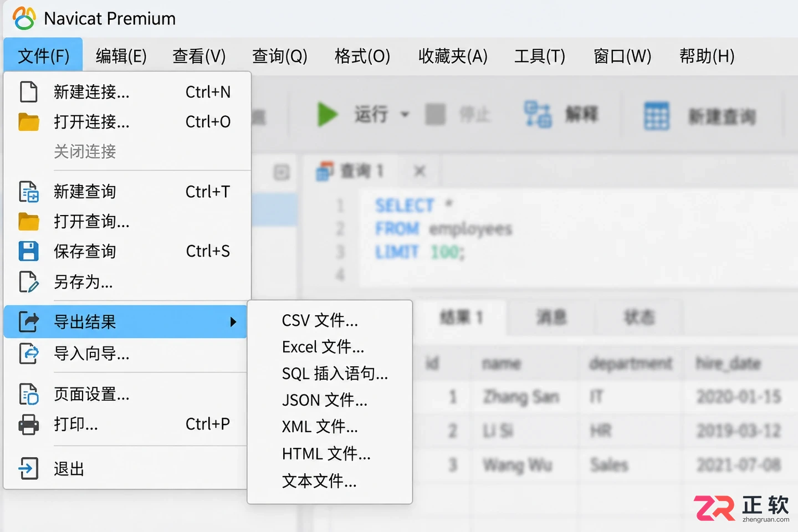Choose 打开查询... menu entry
This screenshot has height=532, width=798.
127,222
